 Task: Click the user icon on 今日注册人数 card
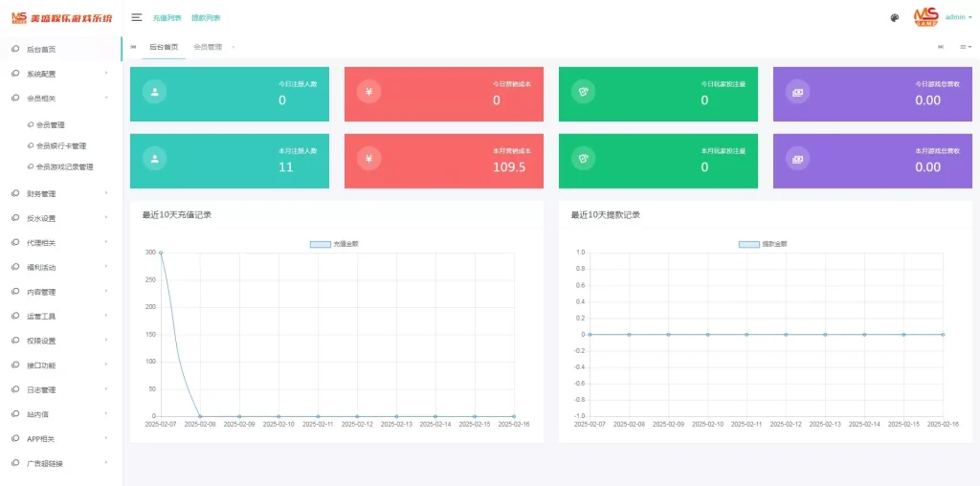pyautogui.click(x=154, y=92)
